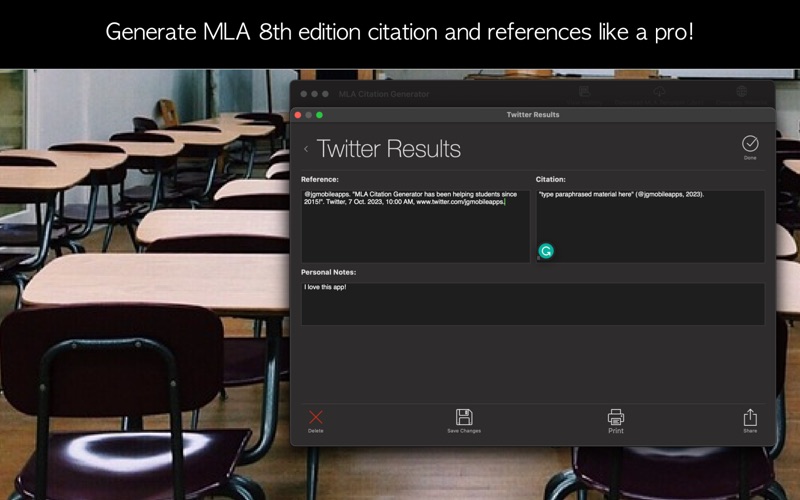Click the large 'Twitter Results' heading
Screen dimensions: 800x500
(x=388, y=149)
